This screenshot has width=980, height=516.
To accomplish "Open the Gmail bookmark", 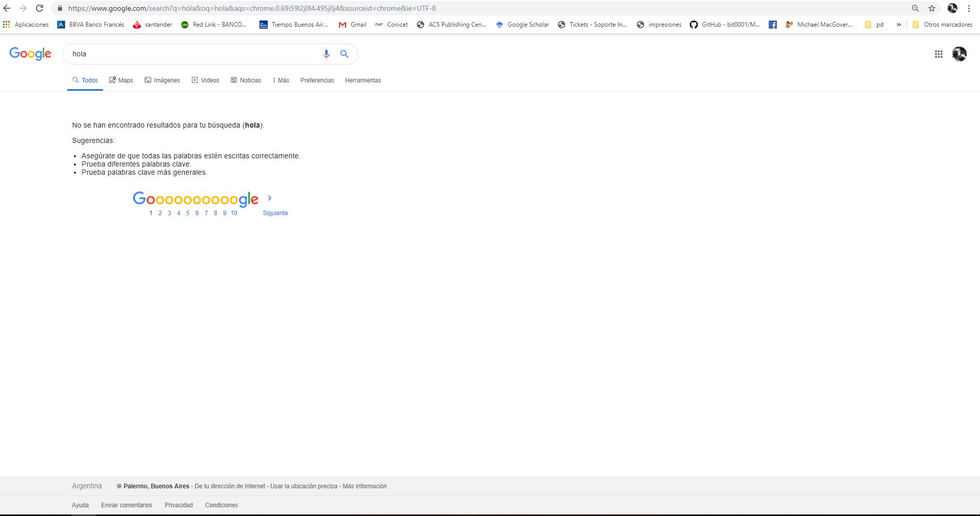I will (x=352, y=25).
